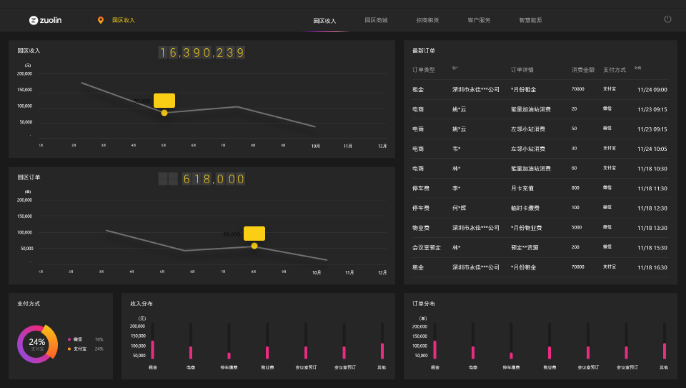This screenshot has width=686, height=388.
Task: Click the zuolin logo
Action: point(45,20)
